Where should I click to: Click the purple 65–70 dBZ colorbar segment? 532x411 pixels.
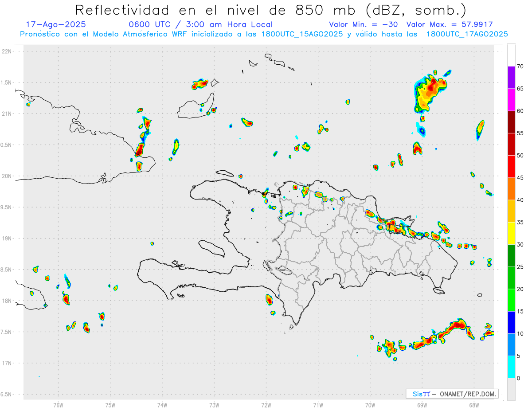pos(511,78)
